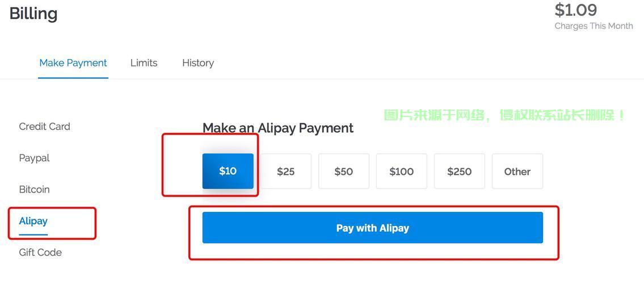Image resolution: width=644 pixels, height=284 pixels.
Task: Click the Alipay sidebar item
Action: click(x=33, y=221)
